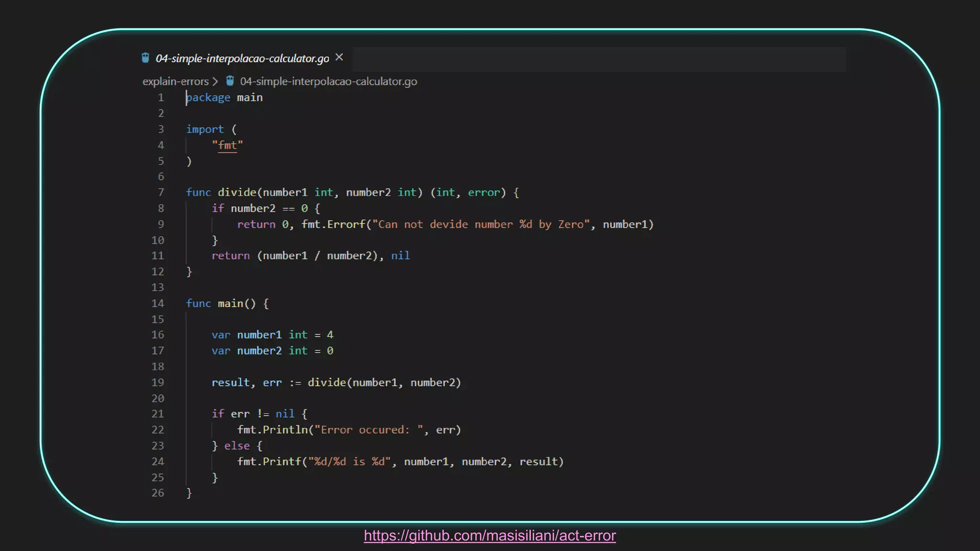Click "fmt.Printf" call on line 24
This screenshot has height=551, width=980.
coord(269,462)
